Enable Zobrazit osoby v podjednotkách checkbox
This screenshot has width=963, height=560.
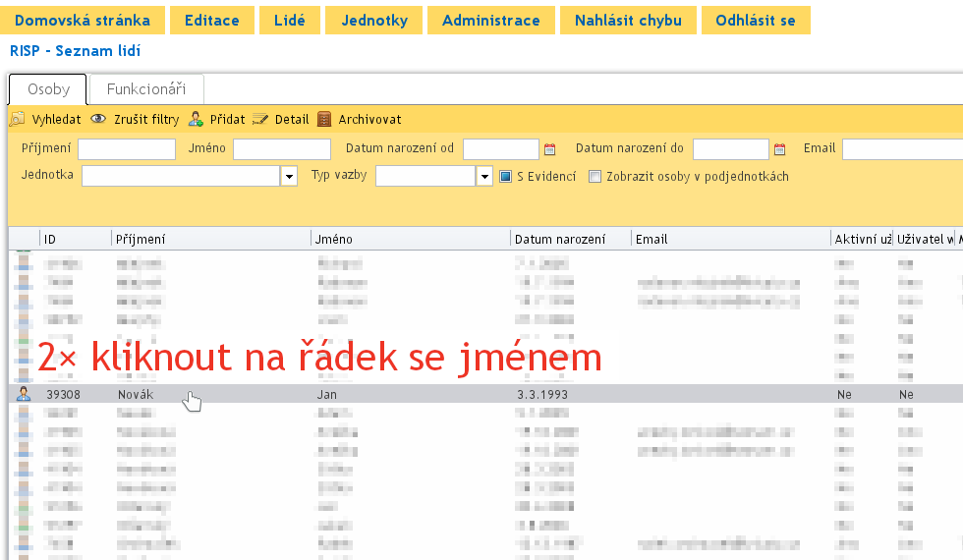click(595, 177)
